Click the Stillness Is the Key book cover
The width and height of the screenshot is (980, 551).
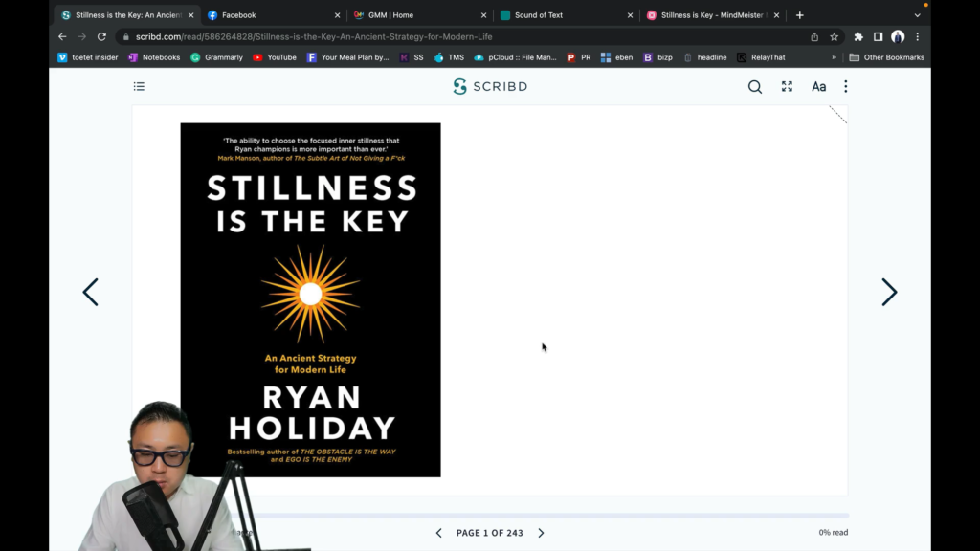pos(311,299)
